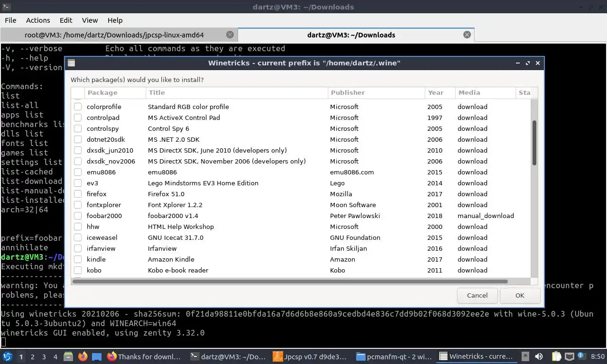Click the Cancel button in Winetricks
Viewport: 607px width, 364px height.
(477, 295)
